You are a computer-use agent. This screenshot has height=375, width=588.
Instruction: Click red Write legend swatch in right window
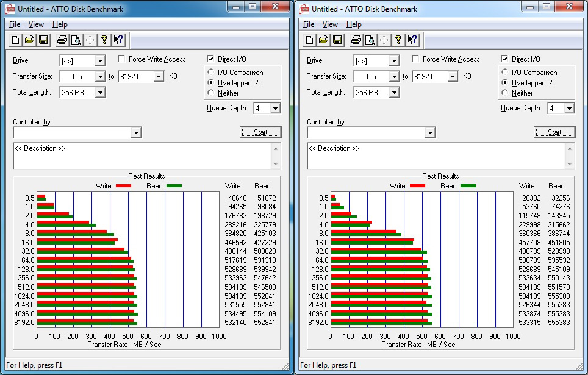click(x=417, y=185)
